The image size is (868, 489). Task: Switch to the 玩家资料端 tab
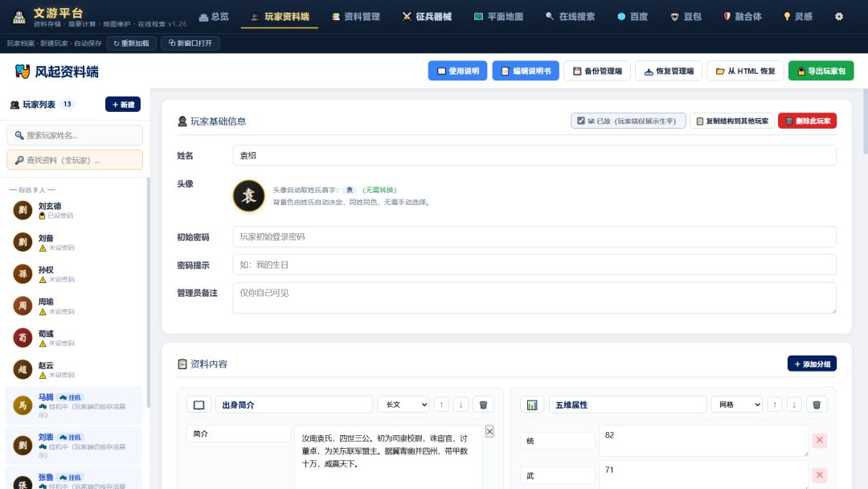(280, 17)
